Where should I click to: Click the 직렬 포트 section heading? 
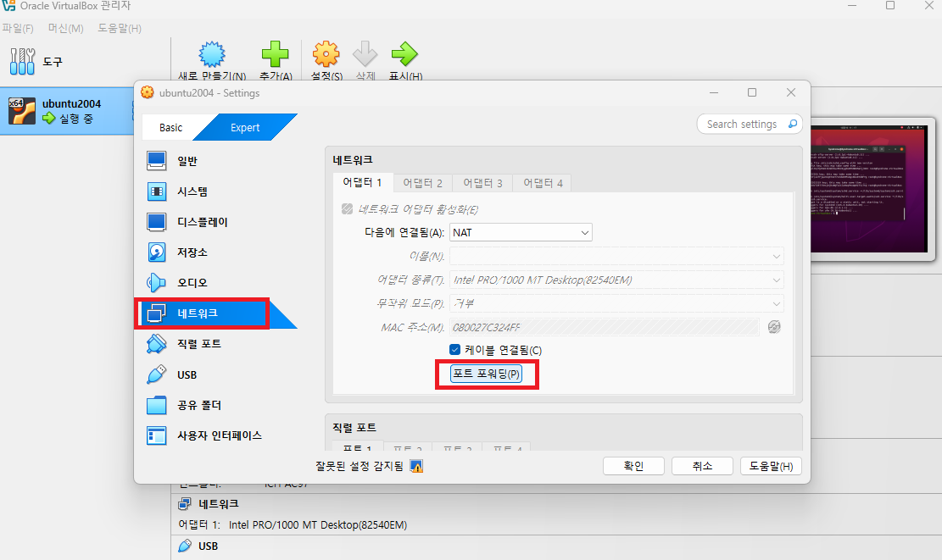pyautogui.click(x=354, y=427)
